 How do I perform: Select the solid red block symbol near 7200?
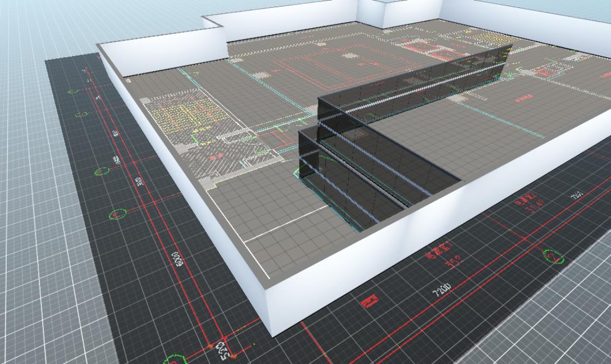coord(368,302)
